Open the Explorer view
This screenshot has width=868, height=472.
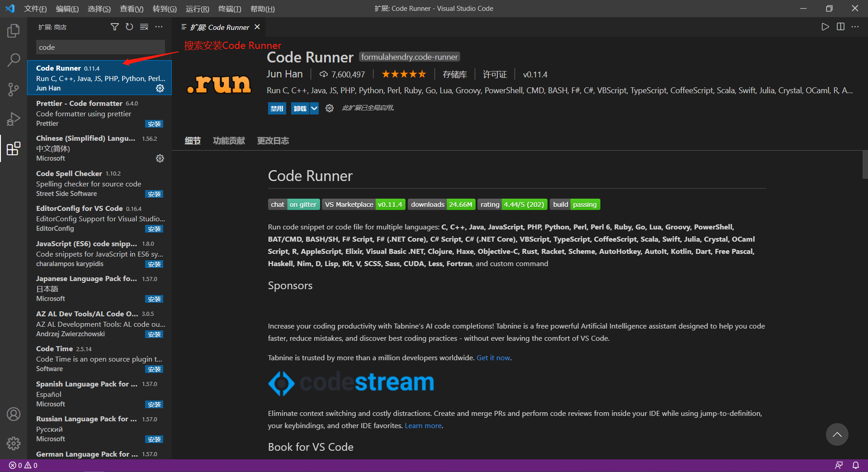(x=13, y=30)
